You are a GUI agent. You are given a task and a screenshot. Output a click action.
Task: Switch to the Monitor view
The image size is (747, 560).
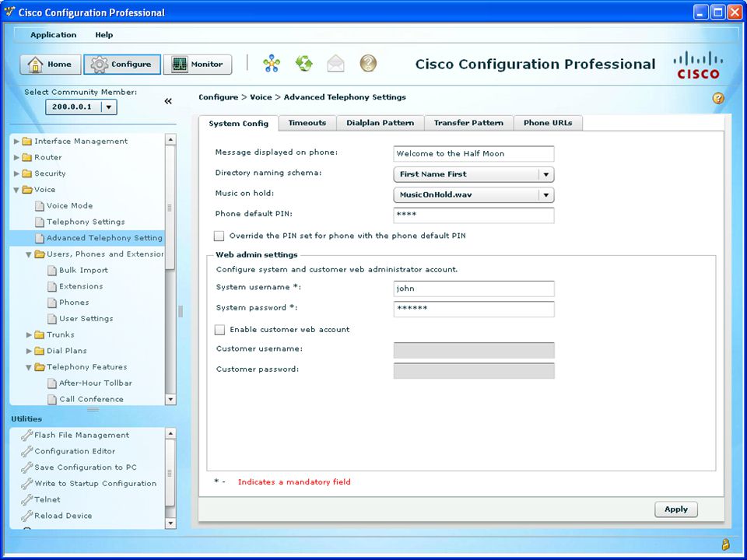[198, 65]
